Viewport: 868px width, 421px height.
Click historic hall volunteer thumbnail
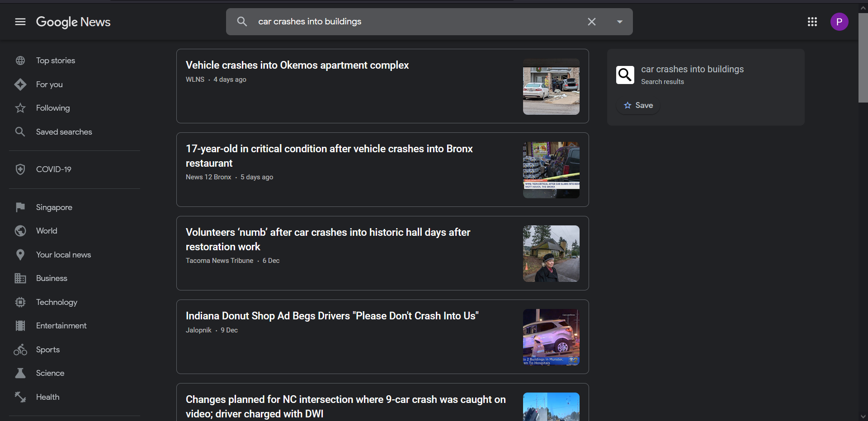551,253
